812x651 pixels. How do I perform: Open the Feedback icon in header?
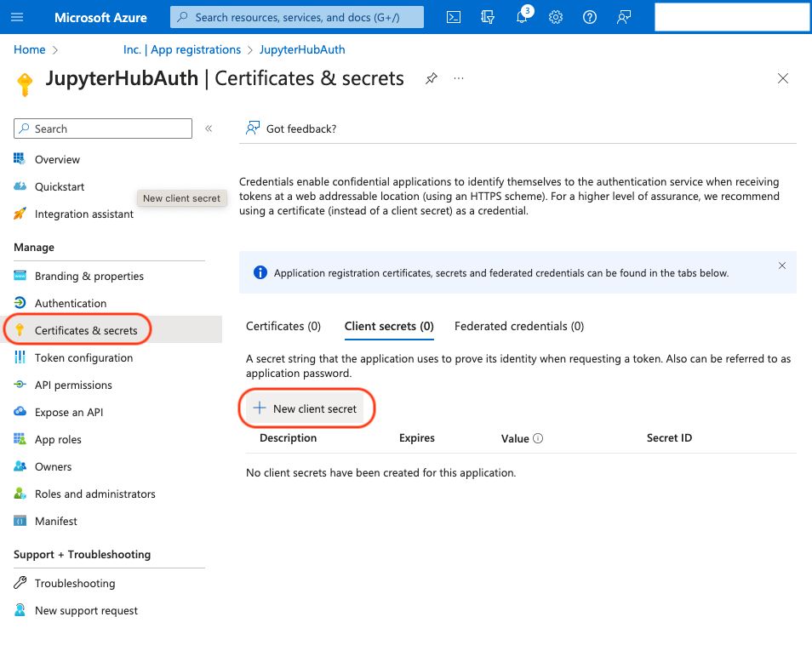pos(624,17)
